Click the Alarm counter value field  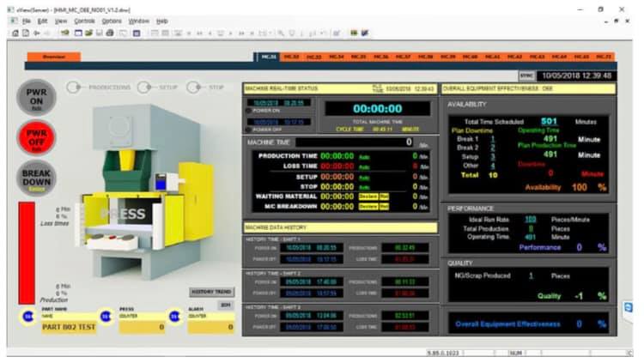[x=211, y=327]
